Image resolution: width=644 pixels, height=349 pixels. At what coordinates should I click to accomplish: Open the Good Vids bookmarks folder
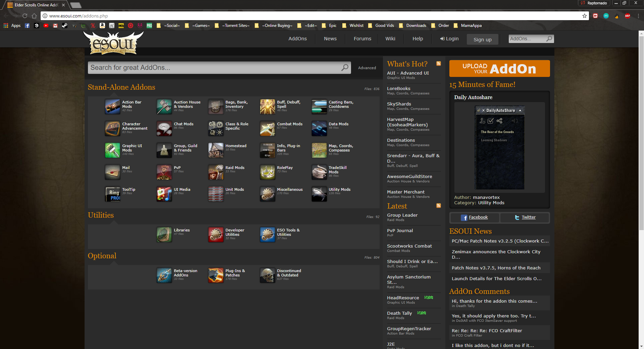tap(381, 26)
